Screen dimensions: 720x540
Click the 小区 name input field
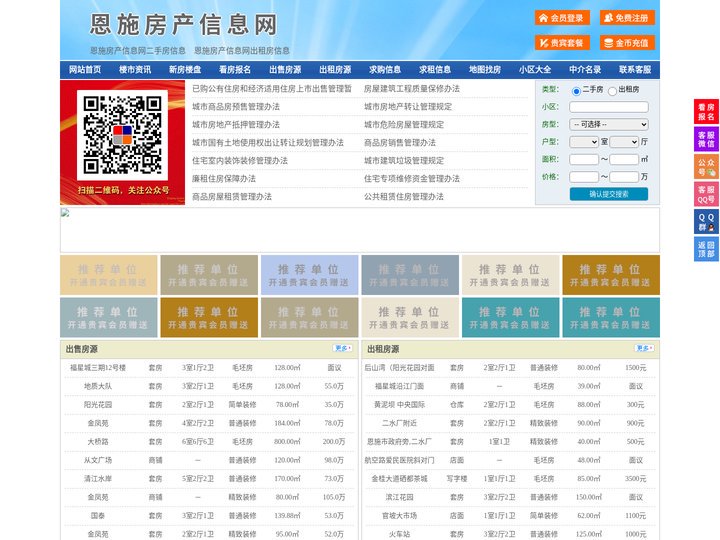click(609, 107)
